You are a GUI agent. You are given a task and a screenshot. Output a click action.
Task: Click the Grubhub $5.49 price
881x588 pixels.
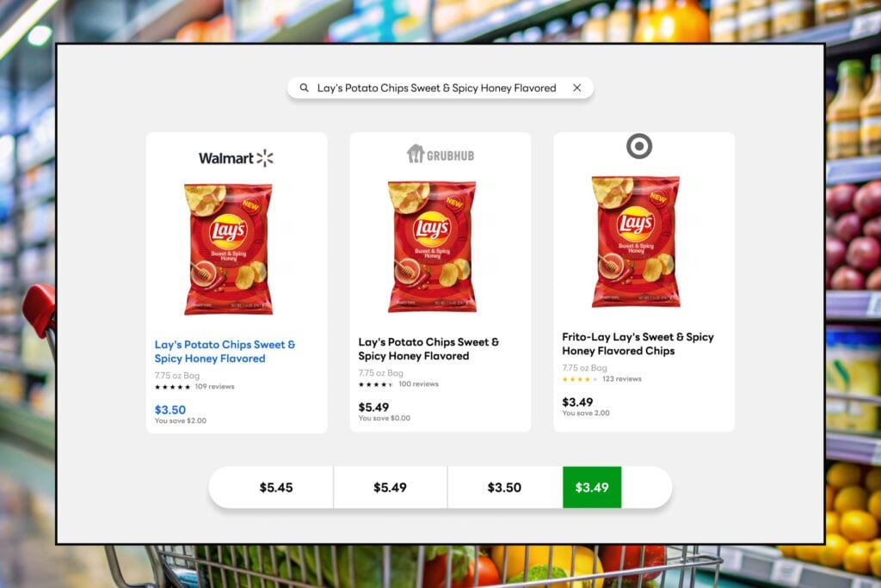click(373, 407)
